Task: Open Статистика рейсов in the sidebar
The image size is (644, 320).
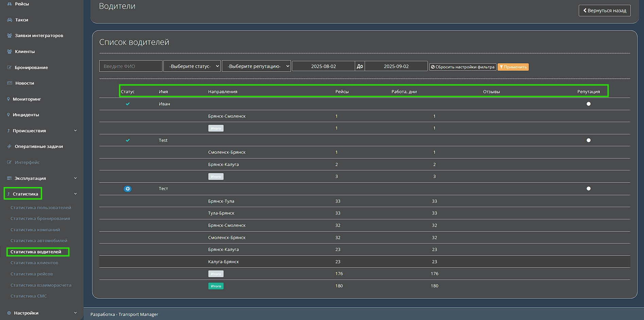Action: click(32, 274)
